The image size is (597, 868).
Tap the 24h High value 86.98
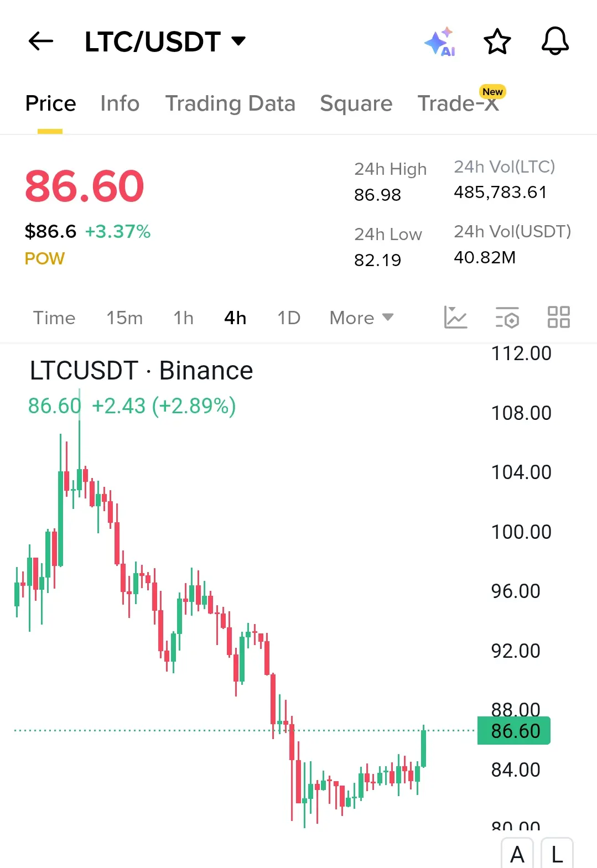click(377, 195)
